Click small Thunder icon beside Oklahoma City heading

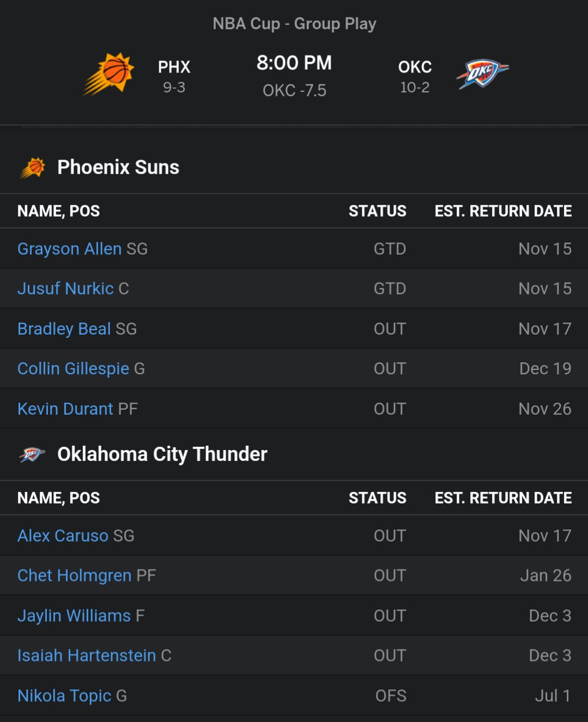(x=33, y=454)
